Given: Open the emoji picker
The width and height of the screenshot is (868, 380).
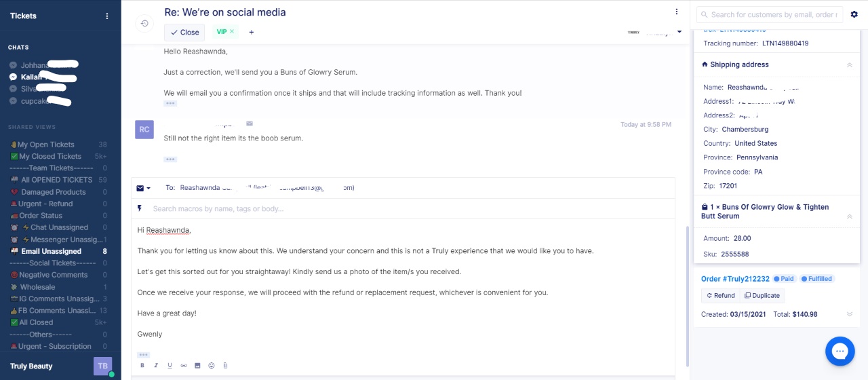Looking at the screenshot, I should pos(212,366).
